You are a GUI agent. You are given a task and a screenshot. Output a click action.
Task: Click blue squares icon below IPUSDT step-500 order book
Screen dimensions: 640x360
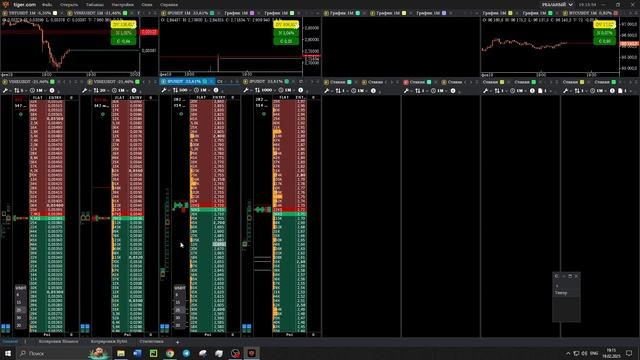tap(164, 328)
